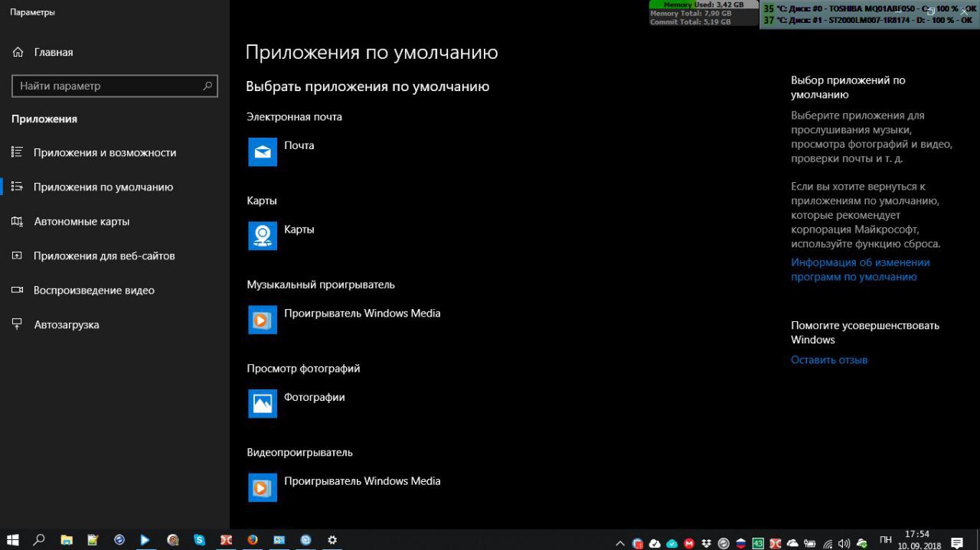
Task: Click the Электронная почта category label
Action: 294,117
